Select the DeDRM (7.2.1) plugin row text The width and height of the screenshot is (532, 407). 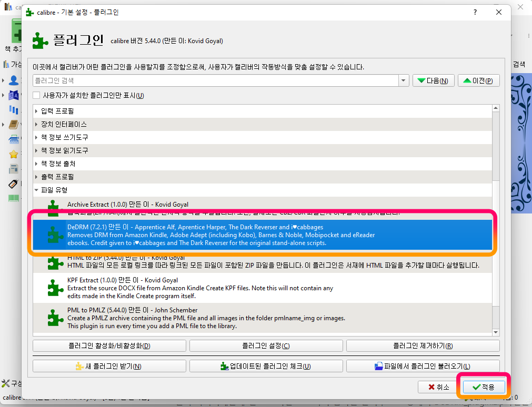(221, 235)
